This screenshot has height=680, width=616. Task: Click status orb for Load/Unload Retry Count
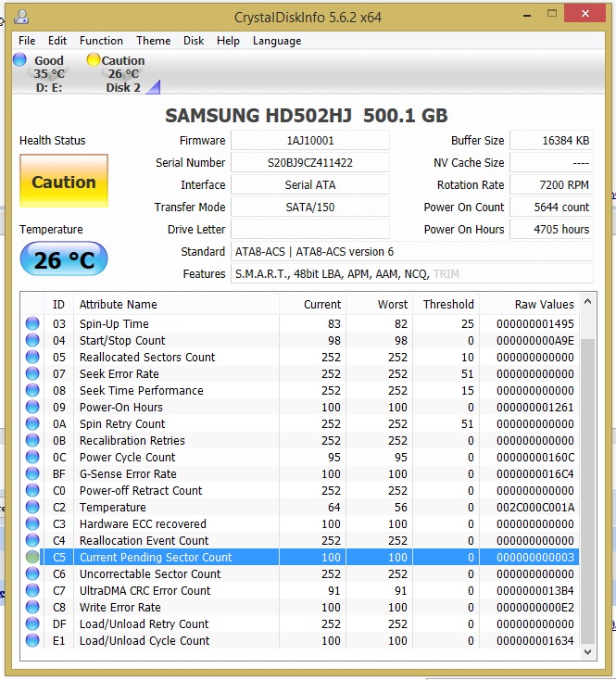32,623
